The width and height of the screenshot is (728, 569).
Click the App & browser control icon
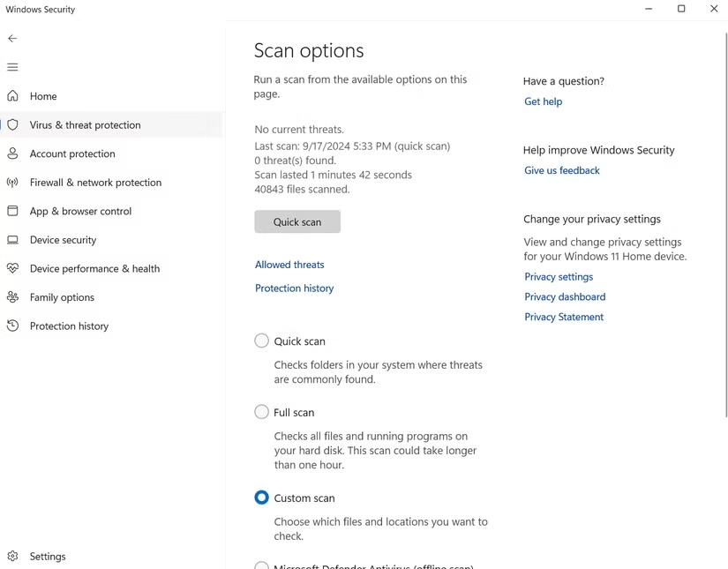pos(13,211)
